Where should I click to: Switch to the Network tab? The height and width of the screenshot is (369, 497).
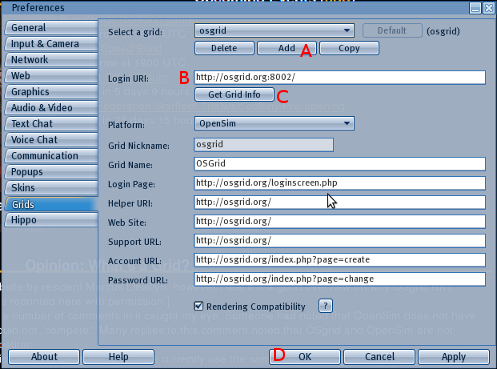(52, 60)
